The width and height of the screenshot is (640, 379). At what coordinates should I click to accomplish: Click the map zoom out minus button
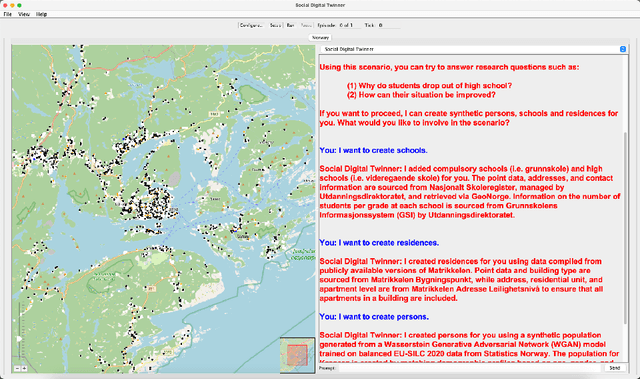point(17,368)
